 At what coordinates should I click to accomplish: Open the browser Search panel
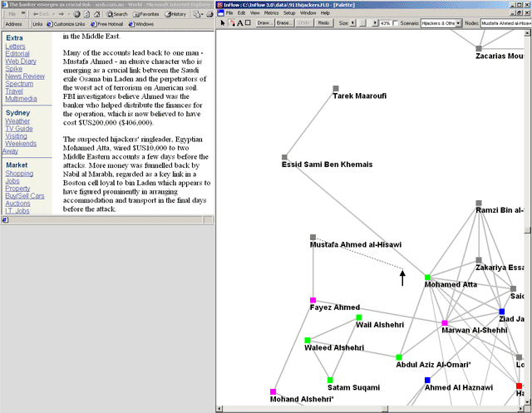click(x=116, y=14)
